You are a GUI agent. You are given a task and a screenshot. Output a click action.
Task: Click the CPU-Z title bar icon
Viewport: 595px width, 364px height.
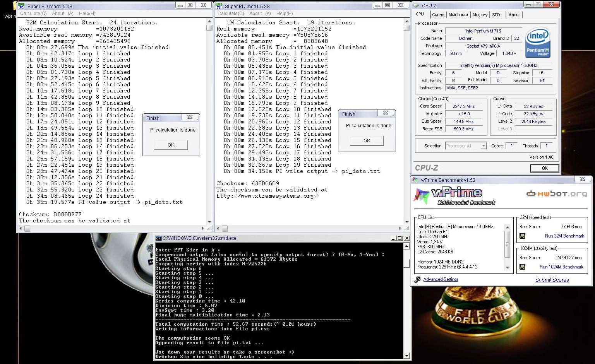[416, 5]
